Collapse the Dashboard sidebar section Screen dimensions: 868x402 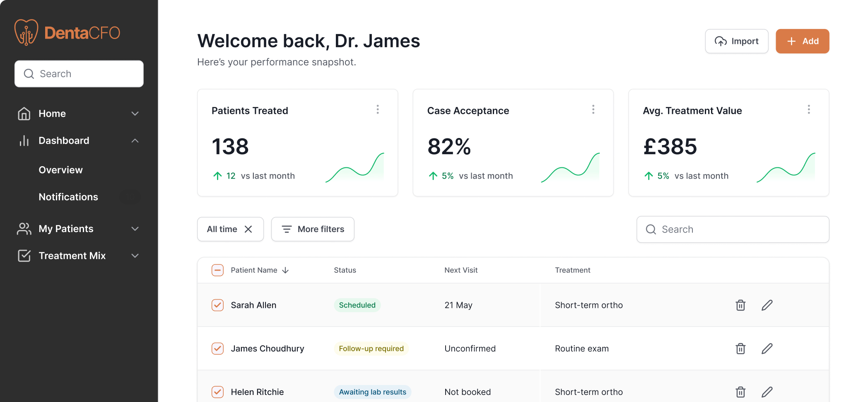tap(135, 141)
